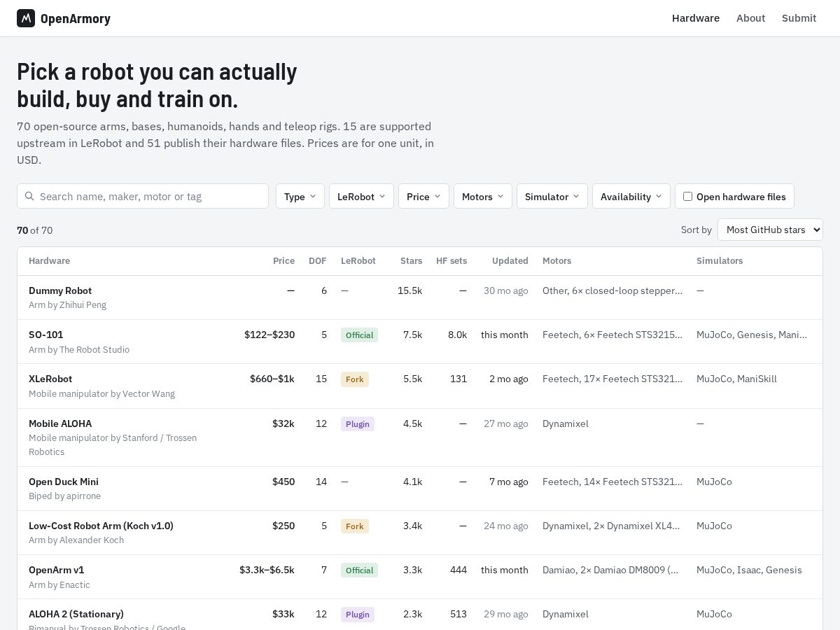Open the Price filter dropdown
The width and height of the screenshot is (840, 630).
pos(423,196)
